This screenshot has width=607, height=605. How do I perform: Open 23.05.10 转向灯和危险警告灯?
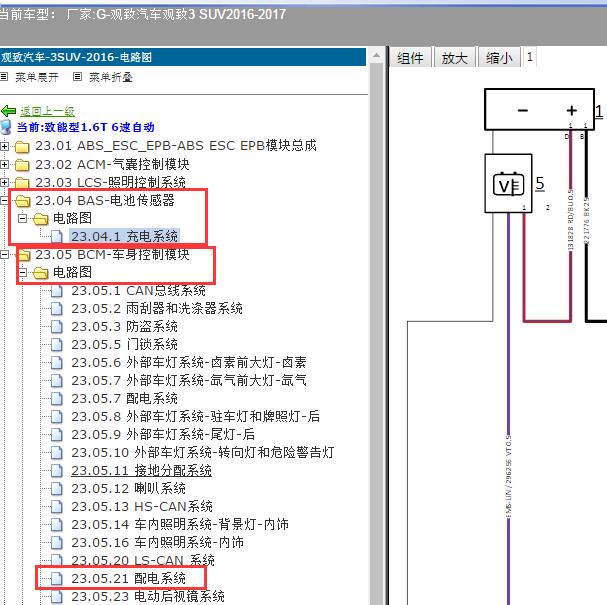(x=203, y=452)
